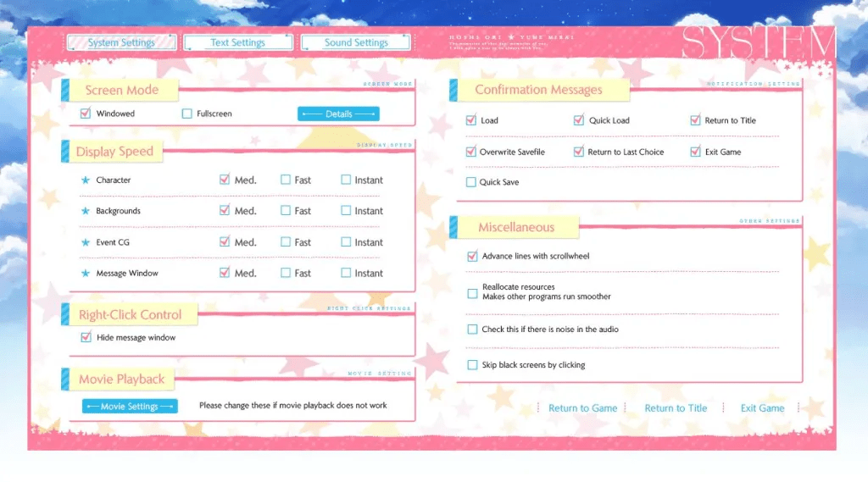
Task: Toggle Quick Load confirmation checkbox
Action: (578, 120)
